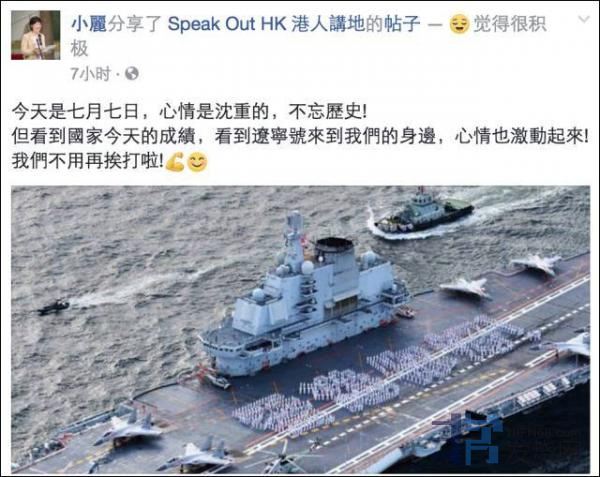600x477 pixels.
Task: Click the small speedboat in photo
Action: tap(54, 307)
